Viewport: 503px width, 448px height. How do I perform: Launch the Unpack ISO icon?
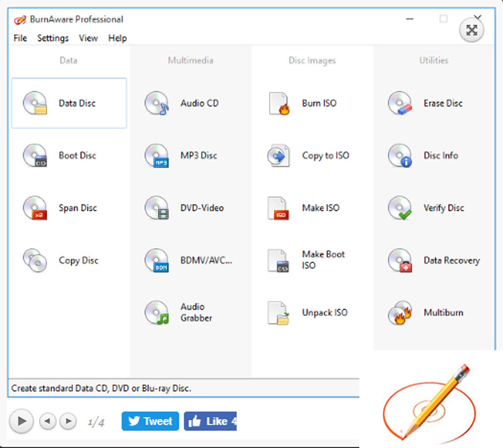point(279,313)
